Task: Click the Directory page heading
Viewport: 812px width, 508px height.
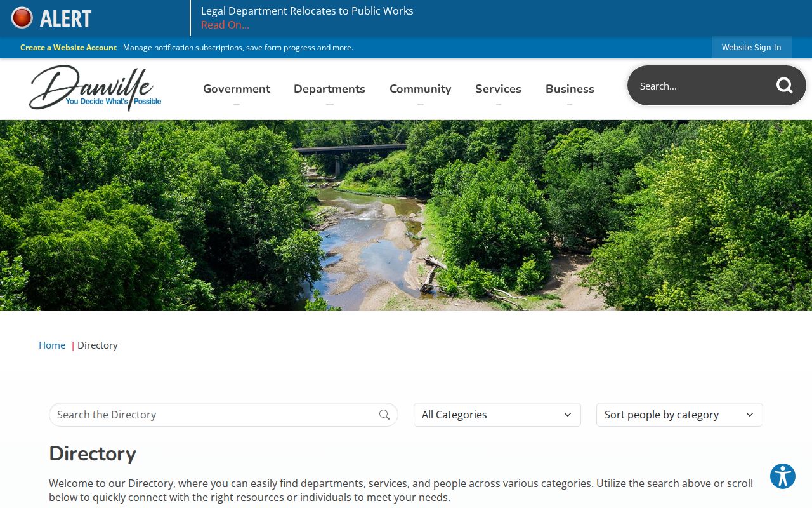Action: pyautogui.click(x=93, y=454)
